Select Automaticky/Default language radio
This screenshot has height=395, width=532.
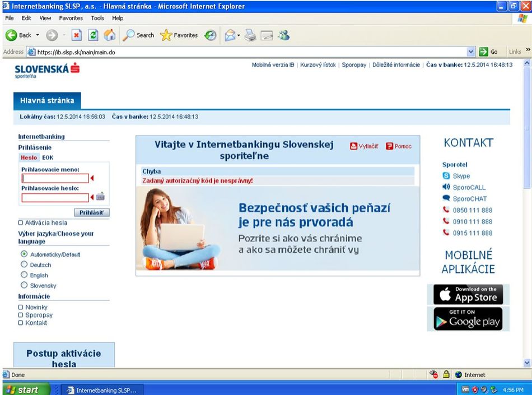pyautogui.click(x=24, y=254)
